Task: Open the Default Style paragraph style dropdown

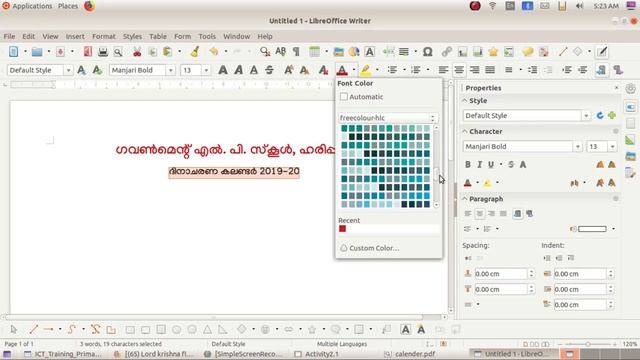Action: pos(68,70)
